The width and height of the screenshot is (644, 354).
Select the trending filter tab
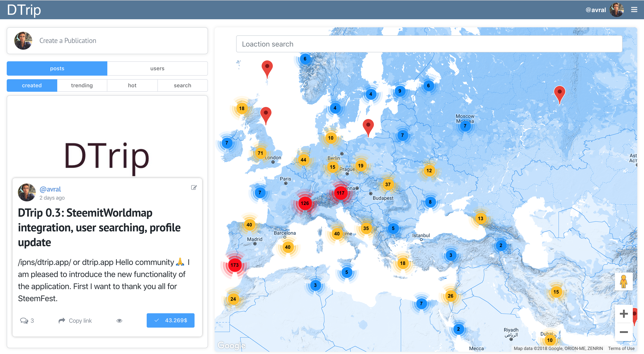click(x=82, y=85)
